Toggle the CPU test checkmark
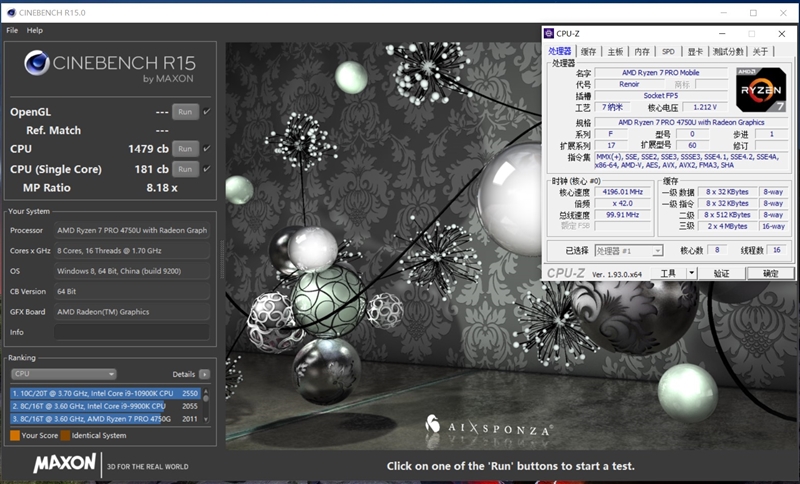 [x=207, y=149]
